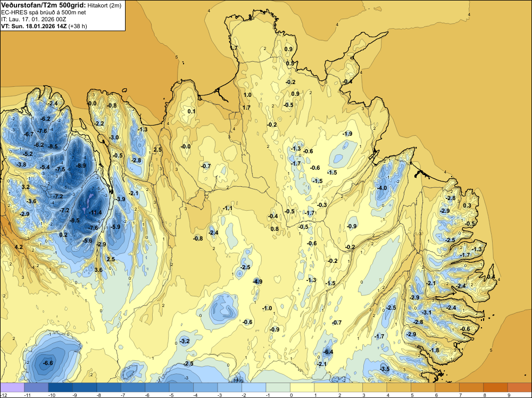Select the temperature value '-8.9'
This screenshot has width=532, height=398.
point(81,165)
